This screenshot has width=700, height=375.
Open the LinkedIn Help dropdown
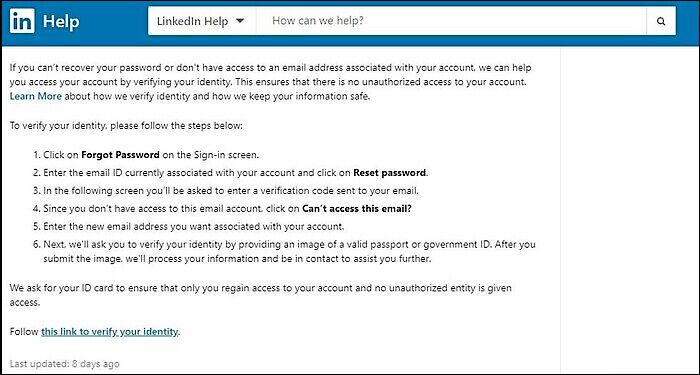point(202,21)
